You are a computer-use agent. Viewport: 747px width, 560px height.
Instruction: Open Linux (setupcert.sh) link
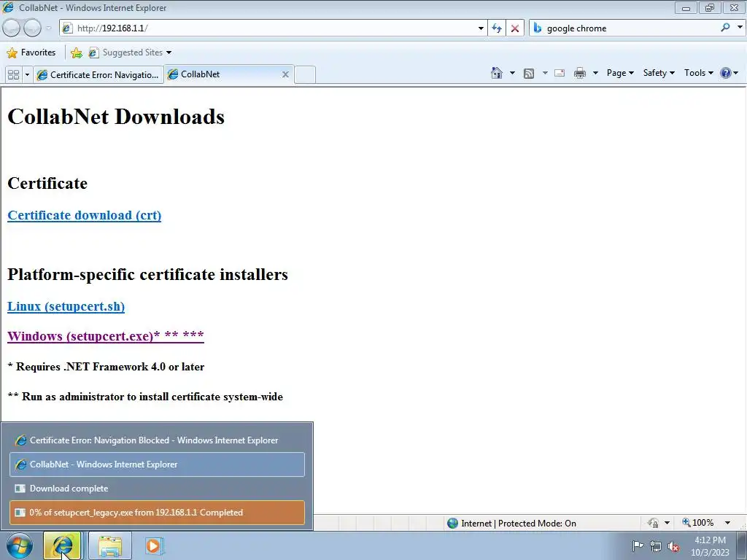[66, 306]
